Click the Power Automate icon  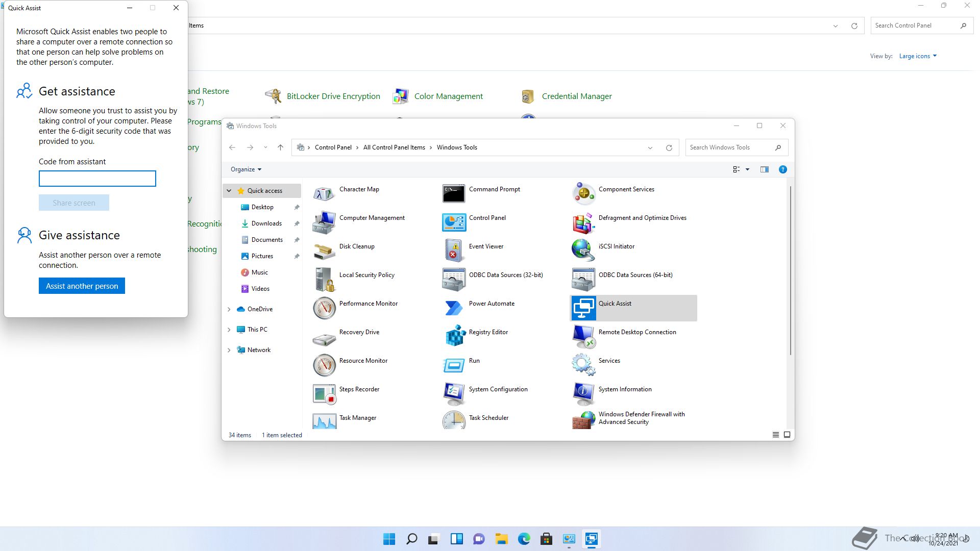(454, 307)
